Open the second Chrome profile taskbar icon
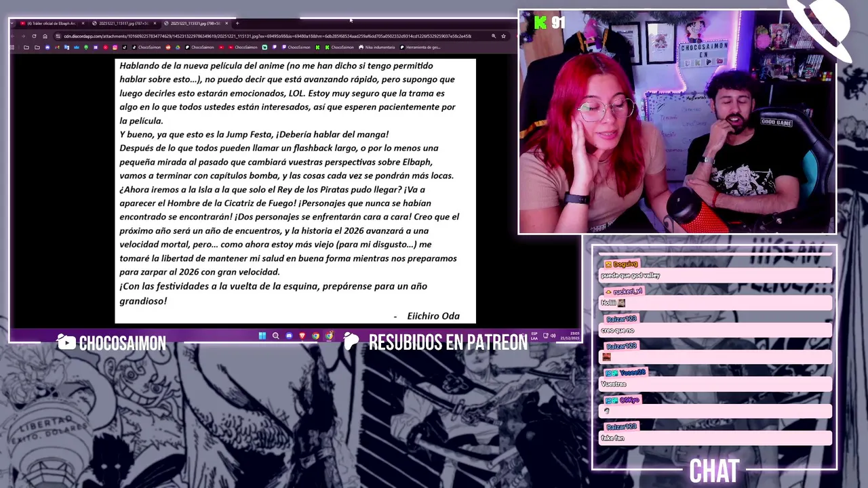 [x=329, y=335]
